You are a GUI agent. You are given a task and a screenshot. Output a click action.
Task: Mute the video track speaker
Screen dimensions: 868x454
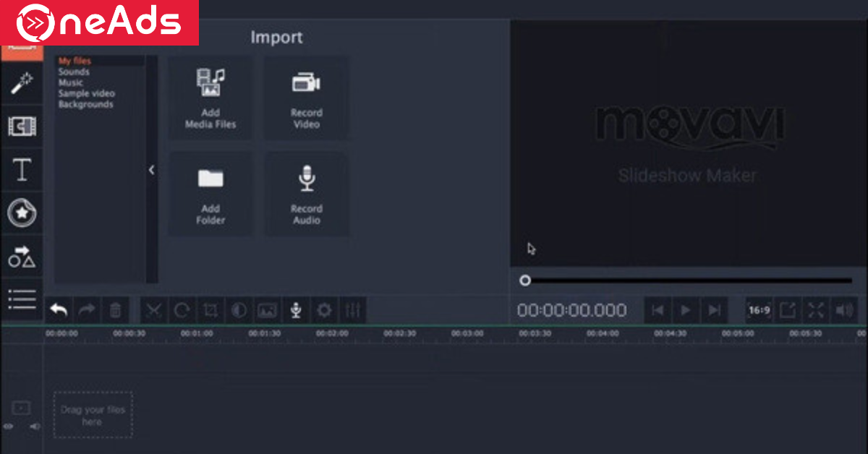pos(33,427)
